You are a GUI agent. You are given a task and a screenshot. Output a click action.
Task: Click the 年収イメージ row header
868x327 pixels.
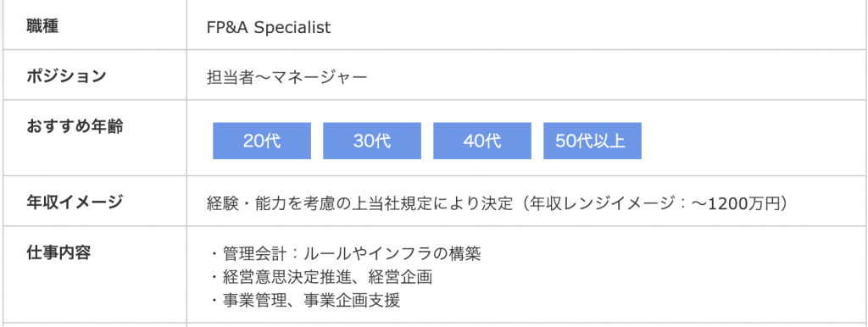point(75,202)
